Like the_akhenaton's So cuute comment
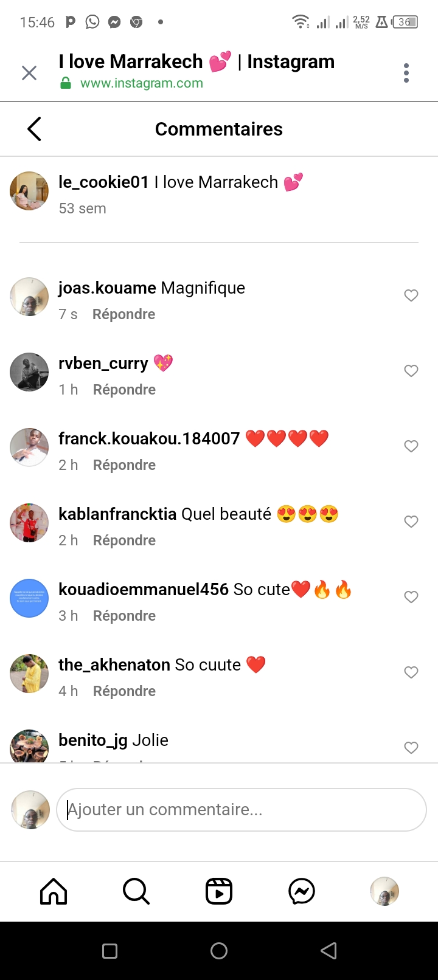438x980 pixels. [x=411, y=672]
